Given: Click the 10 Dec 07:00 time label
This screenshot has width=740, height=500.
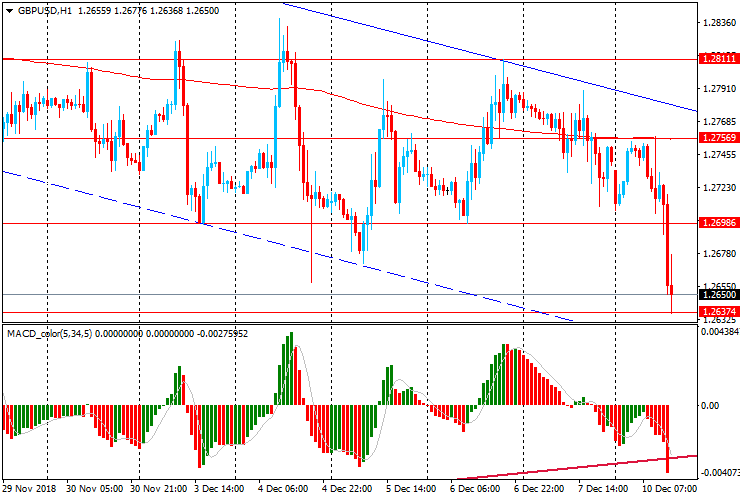Looking at the screenshot, I should (665, 490).
